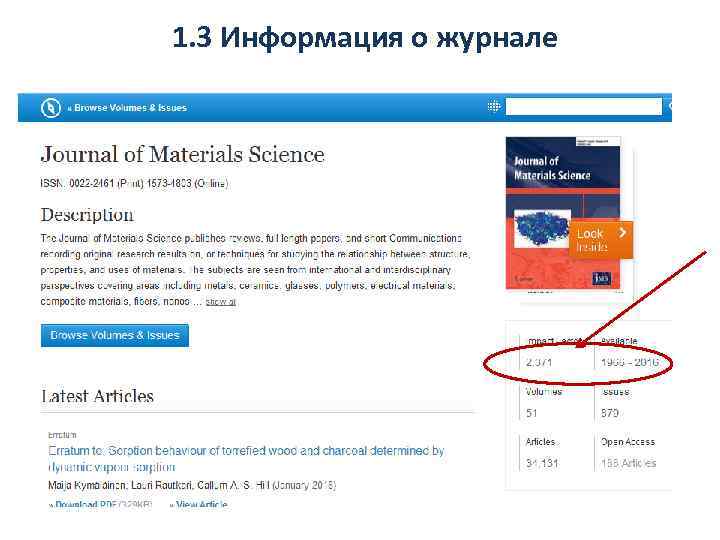Click the Journal of Materials Science title
The image size is (720, 540).
183,154
